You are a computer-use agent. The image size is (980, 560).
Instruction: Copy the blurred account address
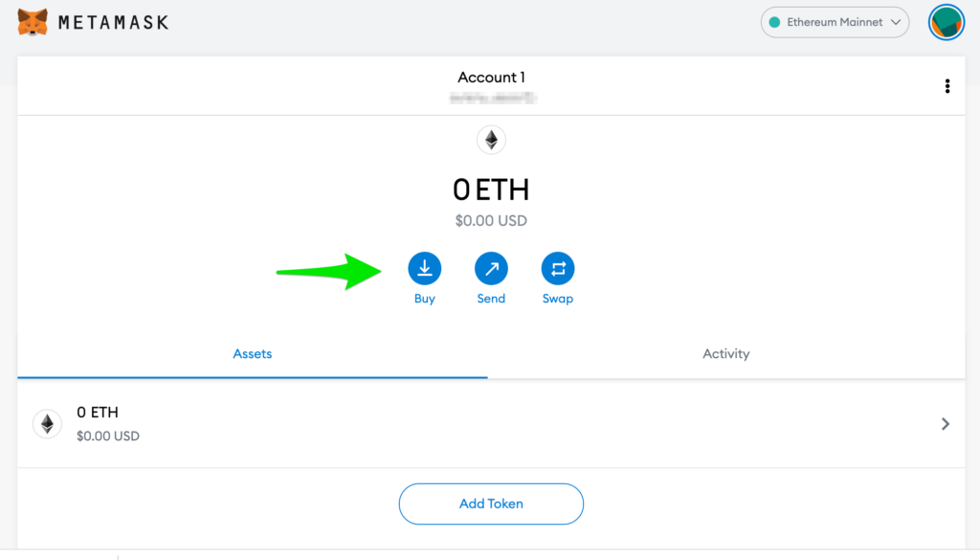coord(493,99)
